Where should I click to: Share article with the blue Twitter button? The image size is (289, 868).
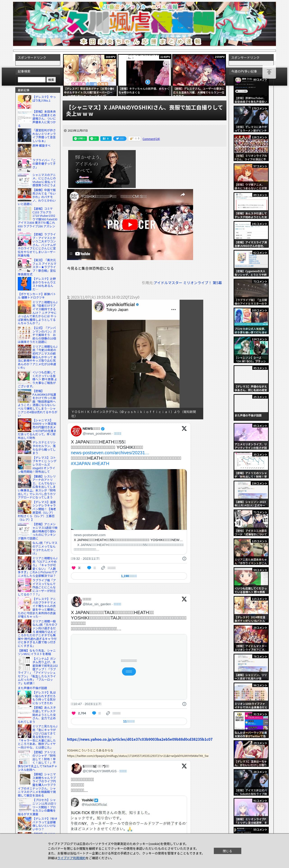coord(120,139)
